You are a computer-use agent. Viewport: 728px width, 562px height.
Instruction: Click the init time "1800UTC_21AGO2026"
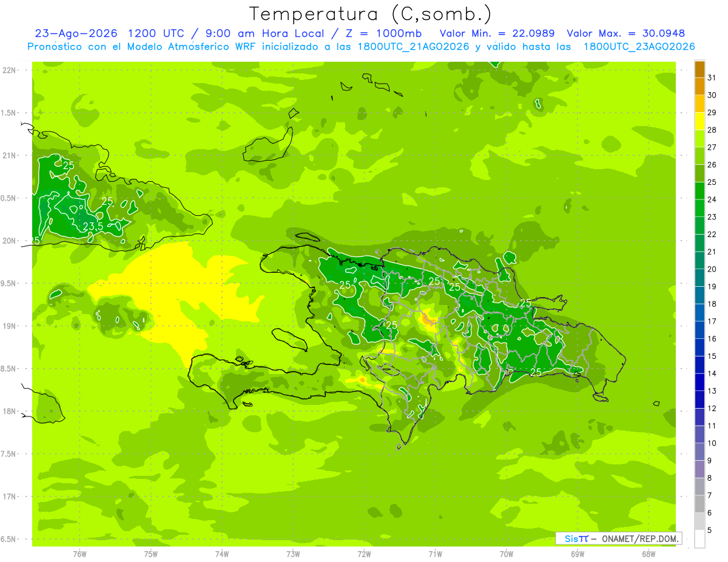[x=413, y=47]
